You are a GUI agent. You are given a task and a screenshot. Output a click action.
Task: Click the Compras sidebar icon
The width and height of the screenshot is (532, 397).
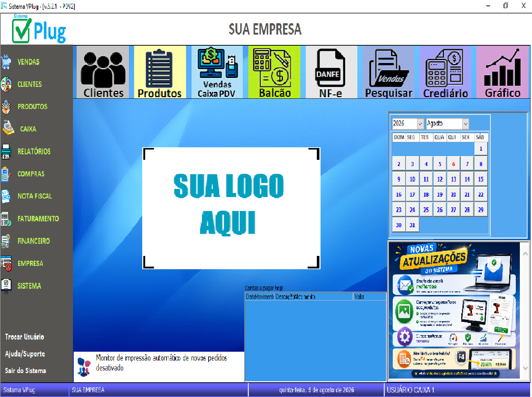pyautogui.click(x=6, y=174)
